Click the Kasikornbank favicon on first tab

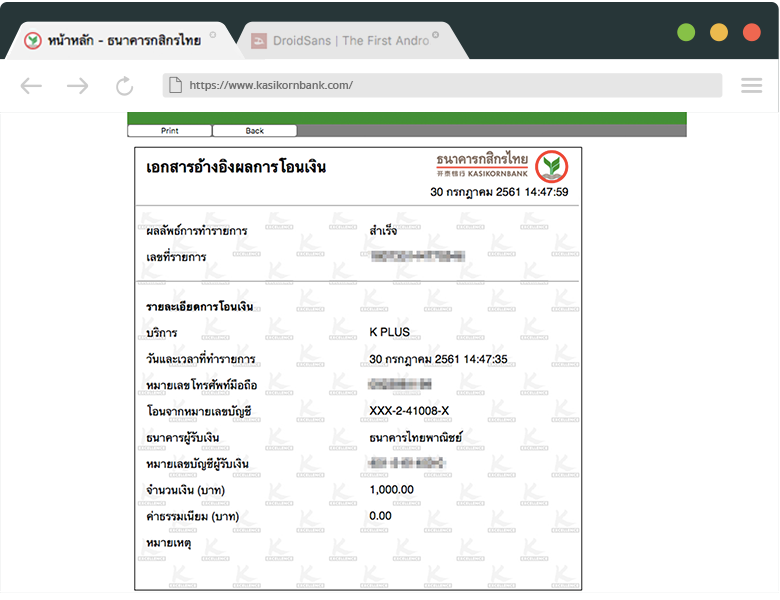click(33, 41)
